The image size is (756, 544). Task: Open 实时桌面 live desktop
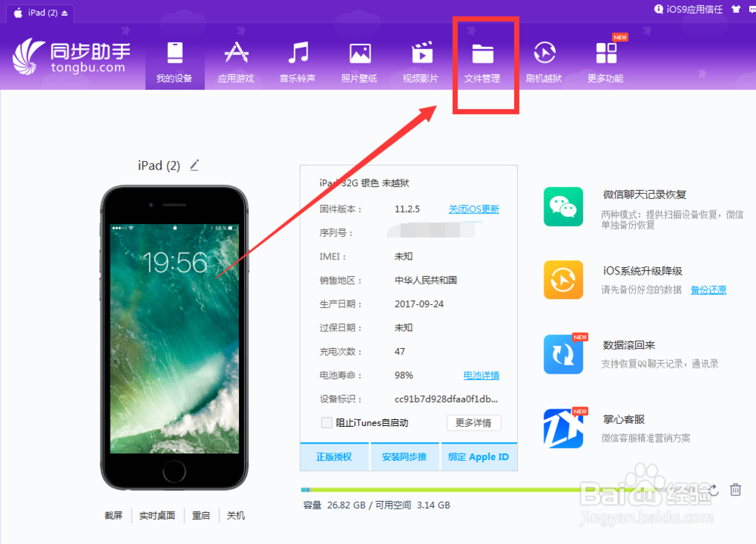point(157,515)
